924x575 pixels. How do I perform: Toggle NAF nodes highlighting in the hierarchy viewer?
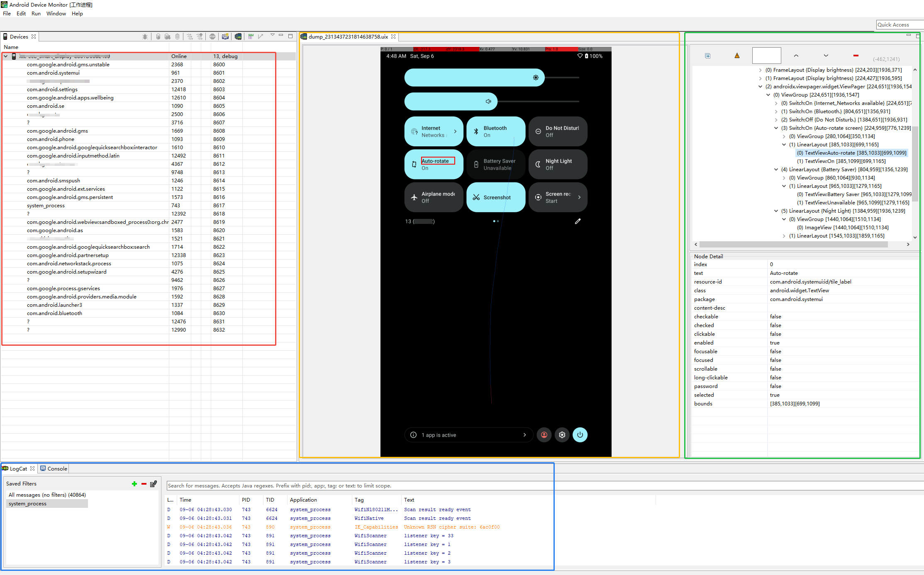pyautogui.click(x=737, y=55)
